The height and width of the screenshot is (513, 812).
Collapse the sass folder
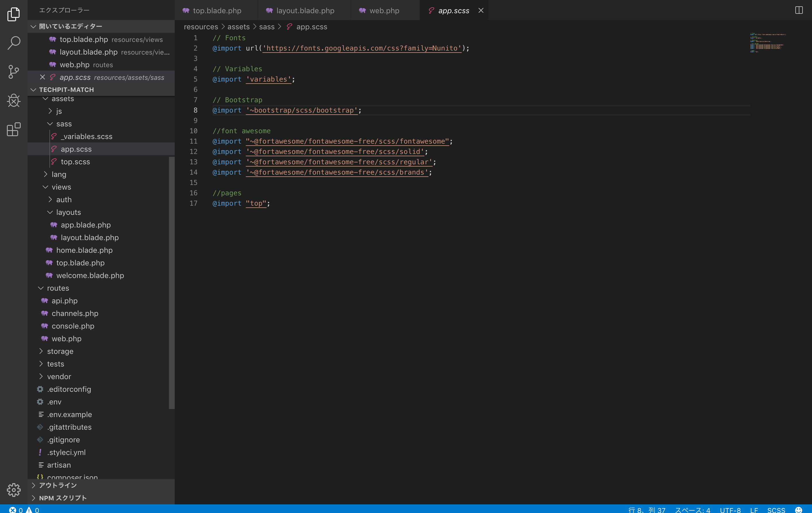point(101,124)
